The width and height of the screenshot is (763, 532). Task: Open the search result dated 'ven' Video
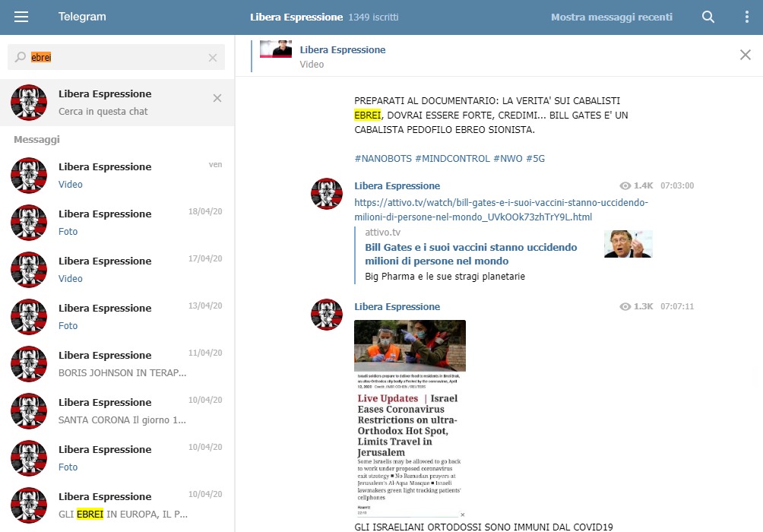[117, 176]
